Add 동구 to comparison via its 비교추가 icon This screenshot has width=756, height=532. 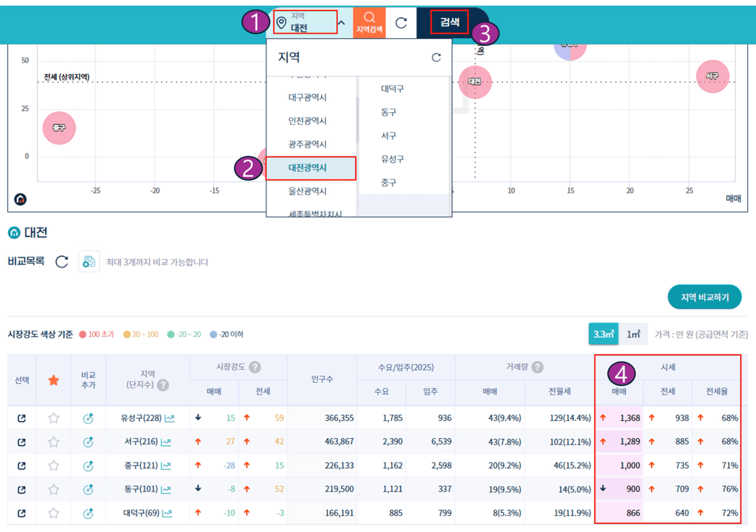pos(88,490)
